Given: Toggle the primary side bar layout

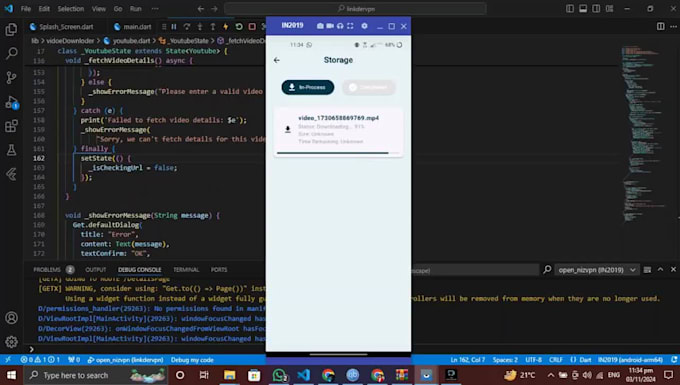Looking at the screenshot, I should 570,9.
